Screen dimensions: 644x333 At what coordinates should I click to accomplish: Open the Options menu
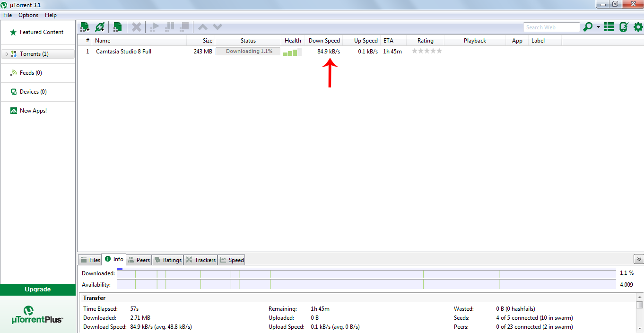(28, 15)
